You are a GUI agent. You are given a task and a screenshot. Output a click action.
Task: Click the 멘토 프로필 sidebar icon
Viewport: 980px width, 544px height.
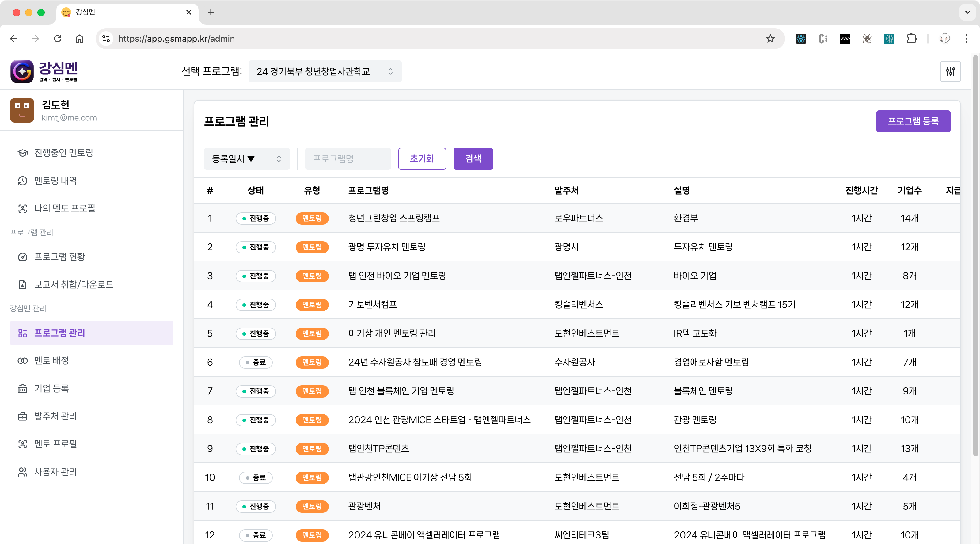22,444
